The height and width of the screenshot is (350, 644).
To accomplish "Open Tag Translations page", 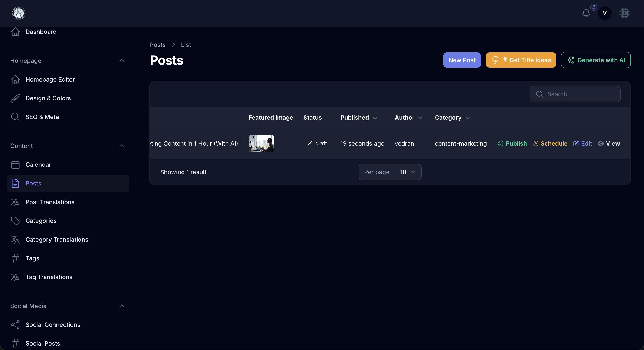I will 68,277.
